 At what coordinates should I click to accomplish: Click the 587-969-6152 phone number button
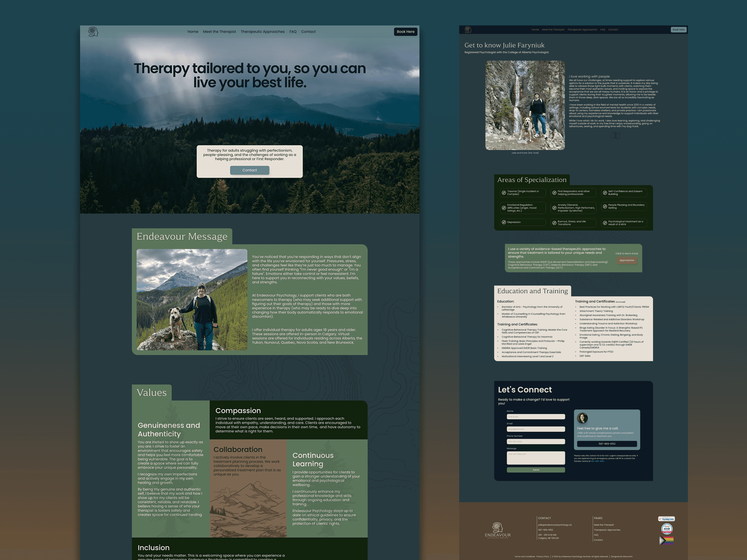(x=607, y=444)
